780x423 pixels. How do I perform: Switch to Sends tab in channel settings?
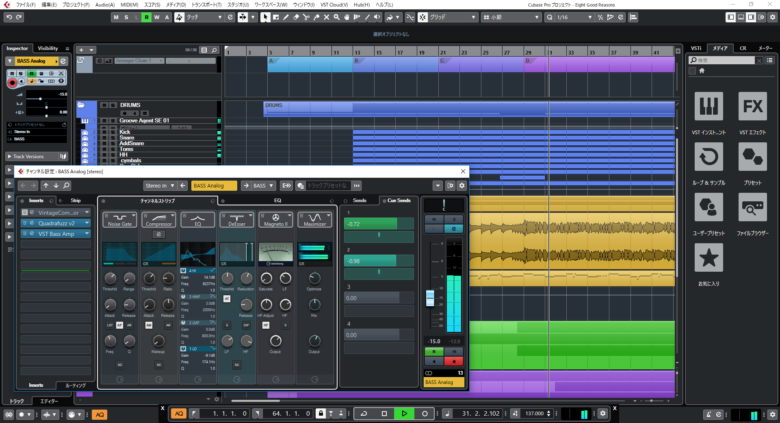click(x=359, y=201)
